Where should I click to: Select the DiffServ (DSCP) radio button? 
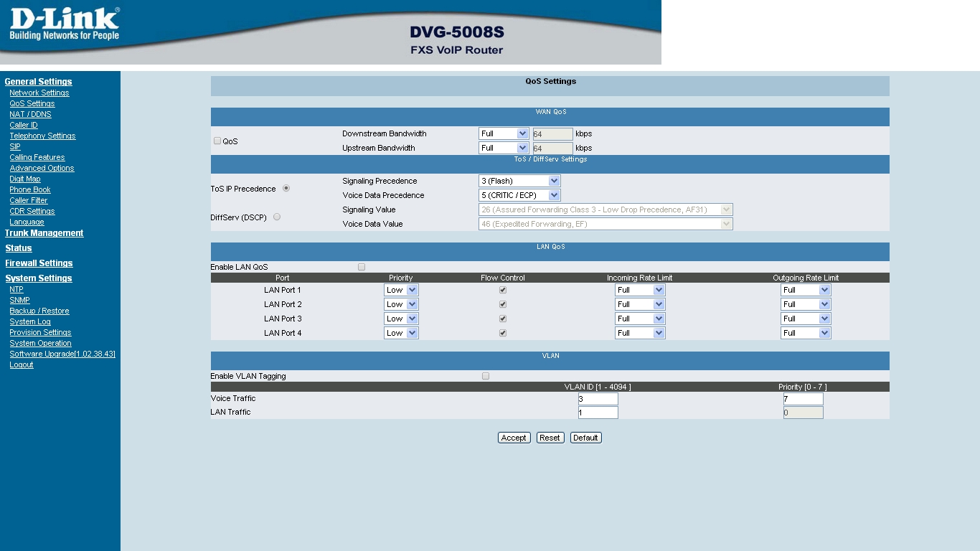point(277,217)
